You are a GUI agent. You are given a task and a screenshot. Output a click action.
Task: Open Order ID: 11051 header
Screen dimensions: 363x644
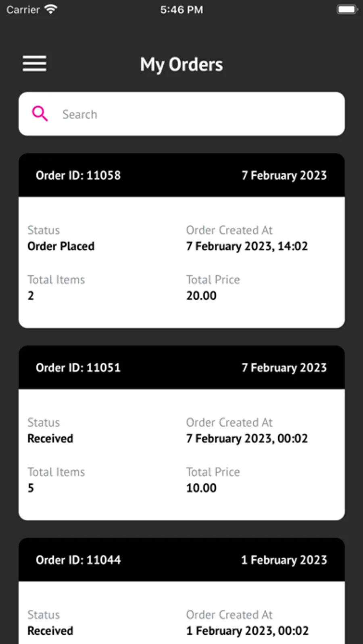coord(181,368)
